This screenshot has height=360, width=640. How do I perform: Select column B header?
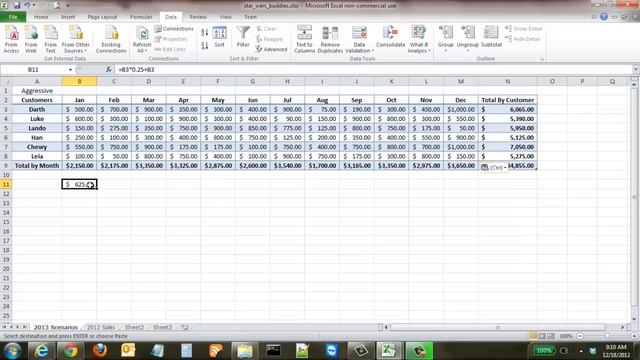pyautogui.click(x=80, y=82)
